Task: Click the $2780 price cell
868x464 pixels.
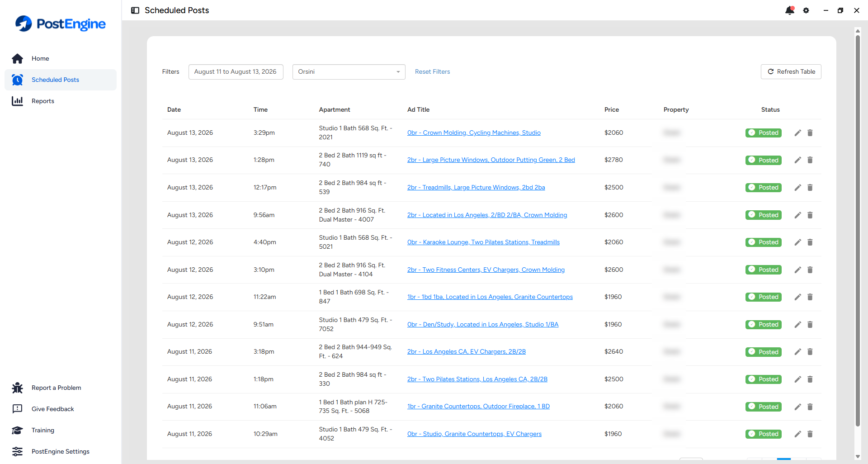Action: [x=613, y=160]
